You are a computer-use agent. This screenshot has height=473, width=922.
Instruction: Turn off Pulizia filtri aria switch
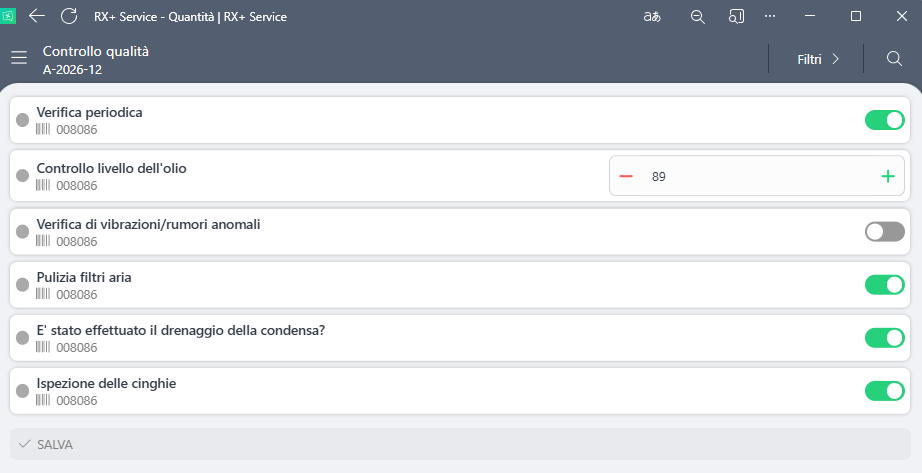point(884,285)
